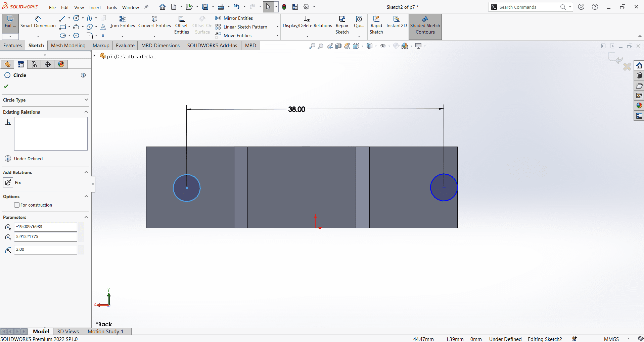Open Display/Delete Relations

(307, 22)
